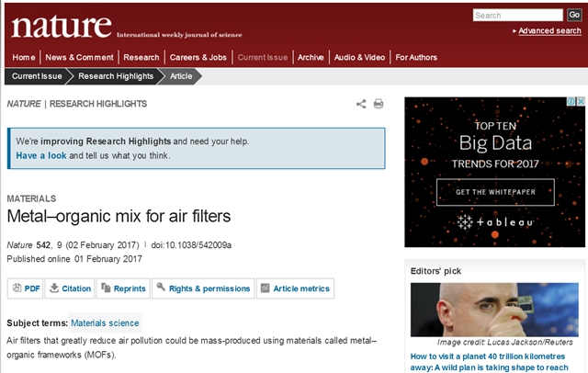
Task: Click the Nature logo
Action: point(61,26)
